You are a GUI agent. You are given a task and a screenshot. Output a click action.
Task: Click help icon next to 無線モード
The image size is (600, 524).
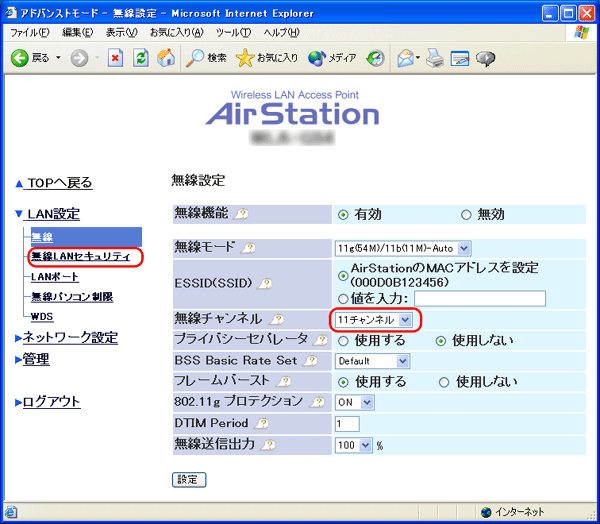(248, 248)
